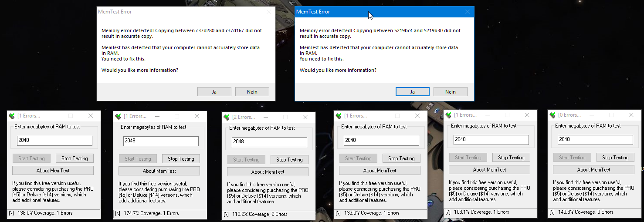Screen dimensions: 644x222
Task: Open About MemTest in the 174.7% Coverage window
Action: [159, 171]
